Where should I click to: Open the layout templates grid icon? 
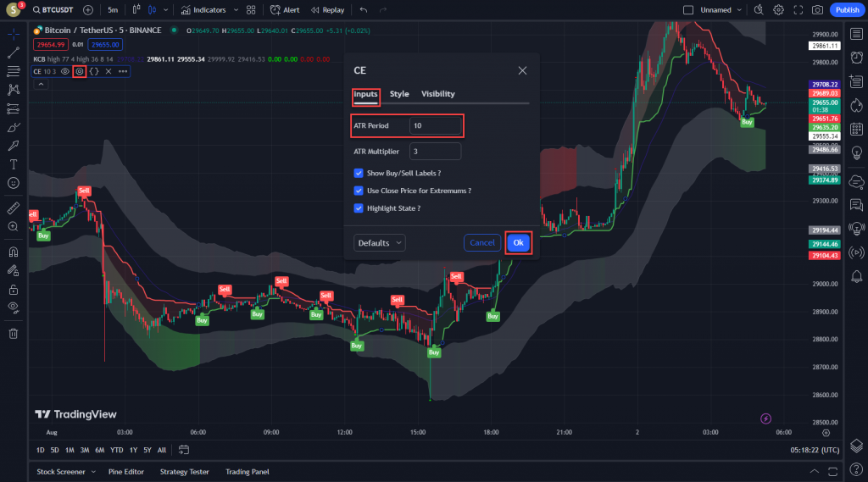point(251,10)
